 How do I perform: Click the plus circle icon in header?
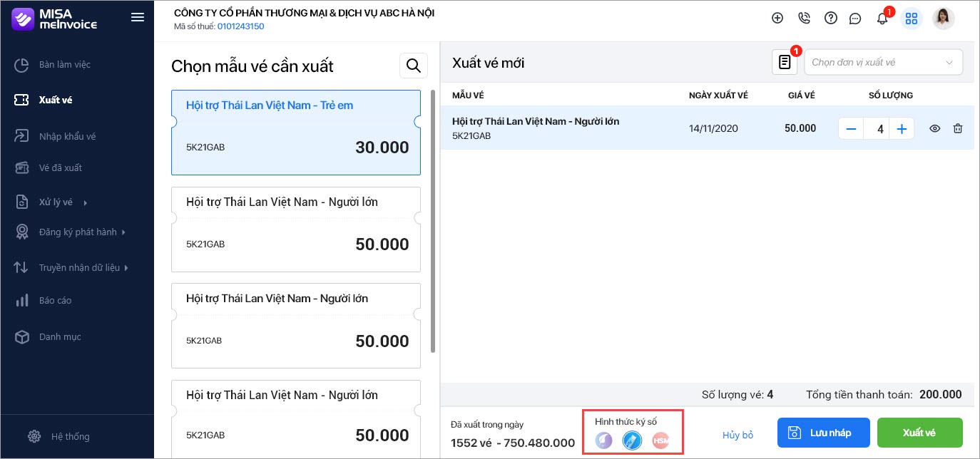click(x=777, y=19)
